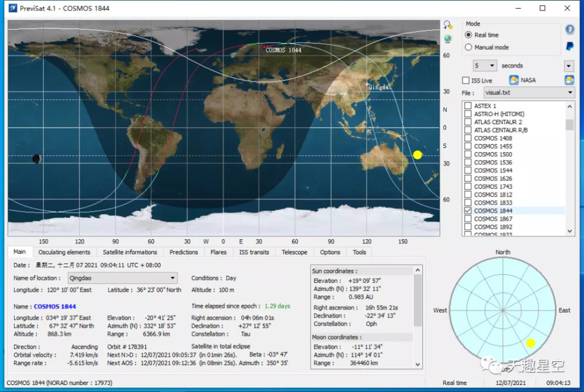Select the Real time radio button
584x392 pixels.
coord(468,35)
